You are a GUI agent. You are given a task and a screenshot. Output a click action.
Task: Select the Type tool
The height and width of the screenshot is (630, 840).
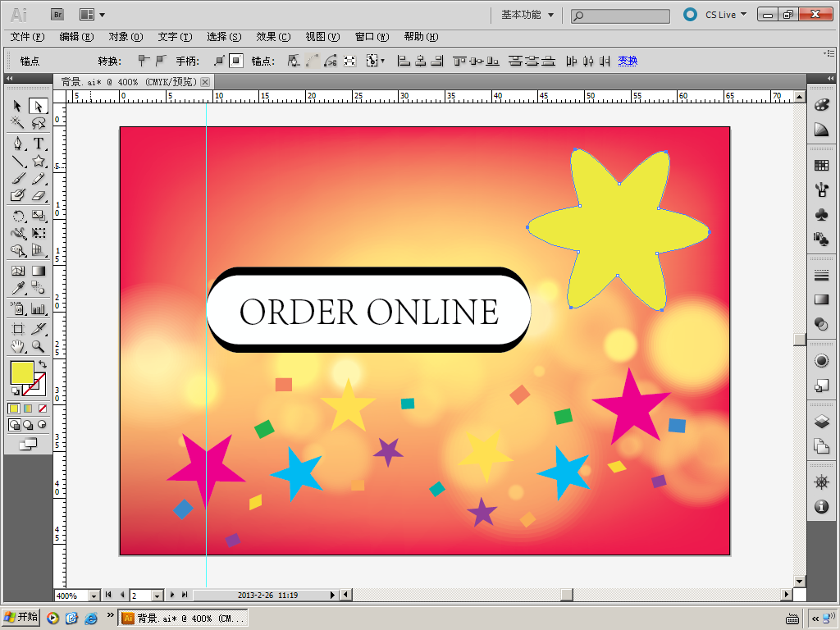(x=39, y=144)
